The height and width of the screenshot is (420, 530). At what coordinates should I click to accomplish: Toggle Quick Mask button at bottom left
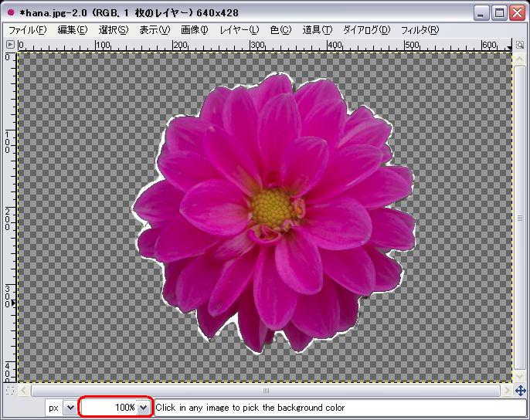(10, 391)
